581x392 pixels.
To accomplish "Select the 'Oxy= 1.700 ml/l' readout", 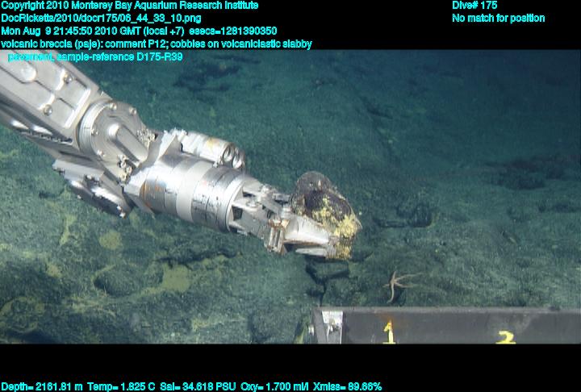I will click(x=274, y=386).
